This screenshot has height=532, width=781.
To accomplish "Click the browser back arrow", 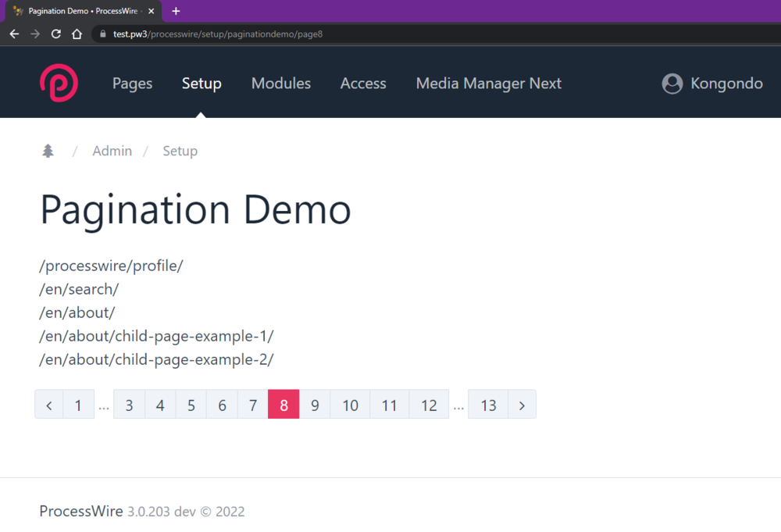I will (14, 34).
